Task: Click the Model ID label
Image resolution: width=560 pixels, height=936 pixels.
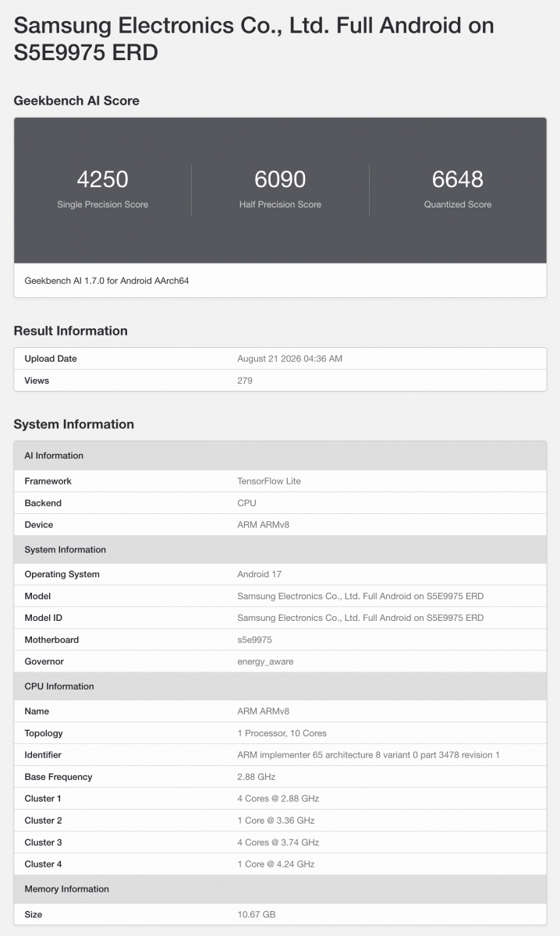Action: (x=43, y=618)
